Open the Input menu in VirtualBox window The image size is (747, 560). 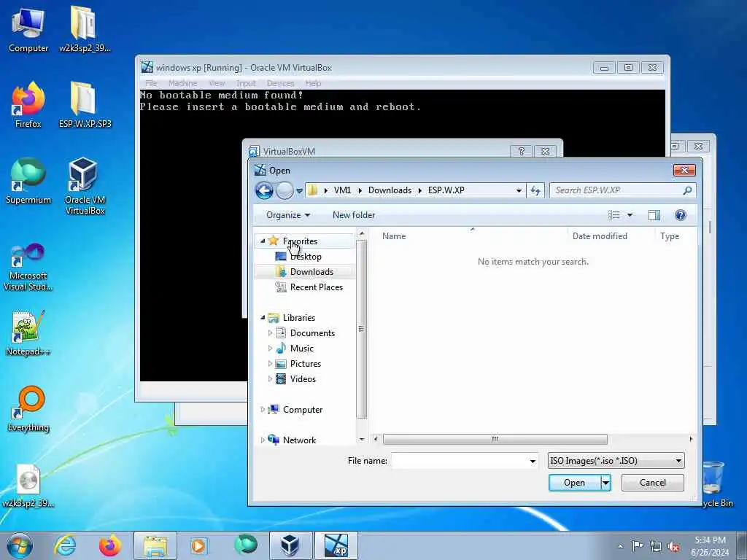tap(246, 83)
